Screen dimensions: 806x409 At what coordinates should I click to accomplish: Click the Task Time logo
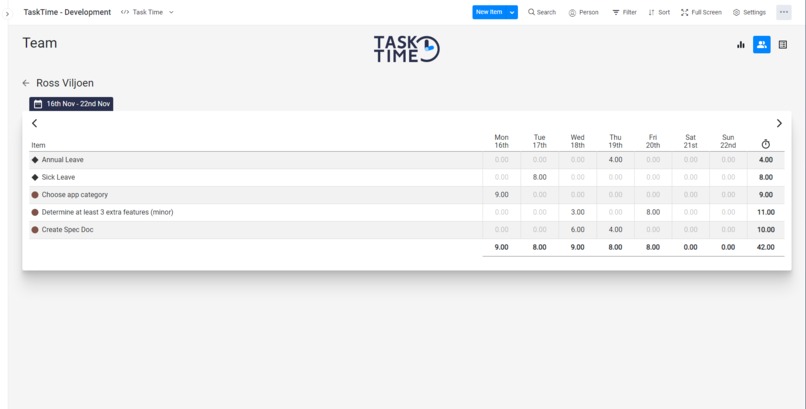pyautogui.click(x=406, y=49)
